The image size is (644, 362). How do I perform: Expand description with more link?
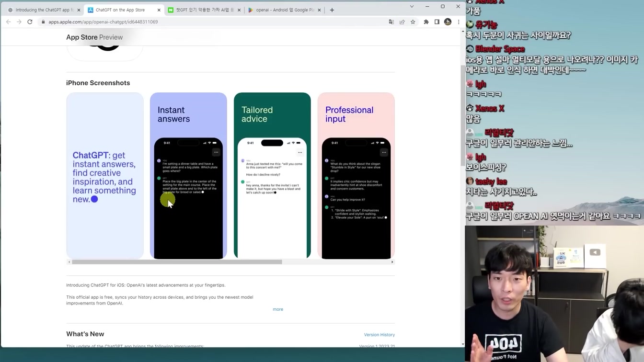pos(278,309)
